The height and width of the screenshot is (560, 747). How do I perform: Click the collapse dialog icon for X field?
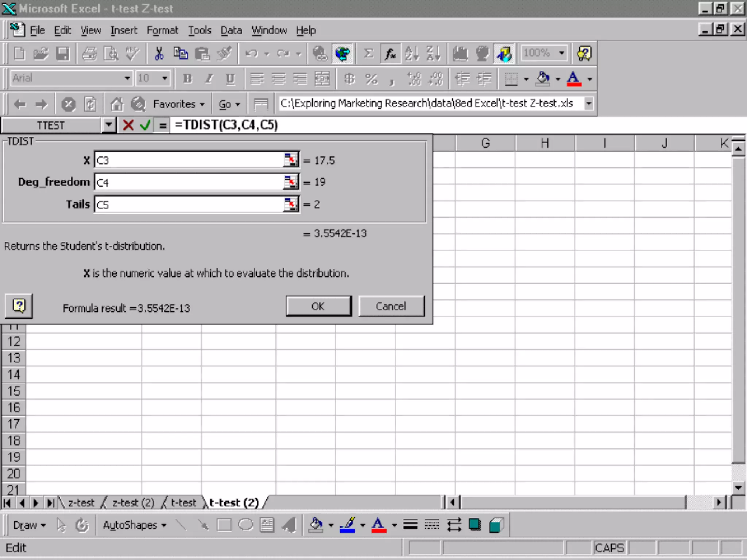point(291,160)
